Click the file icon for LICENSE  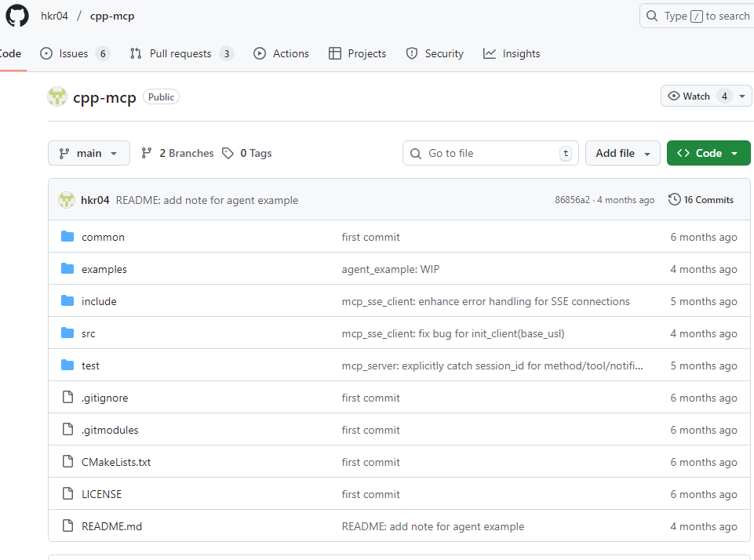point(67,493)
